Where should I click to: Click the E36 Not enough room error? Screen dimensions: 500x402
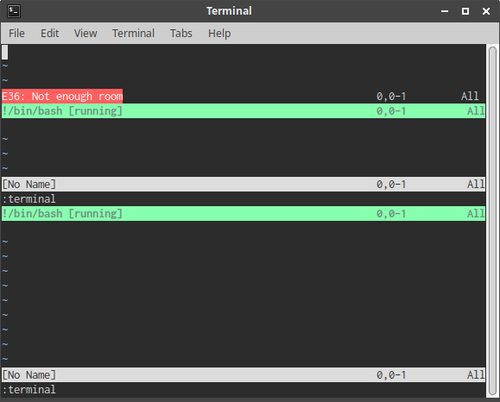click(x=62, y=96)
